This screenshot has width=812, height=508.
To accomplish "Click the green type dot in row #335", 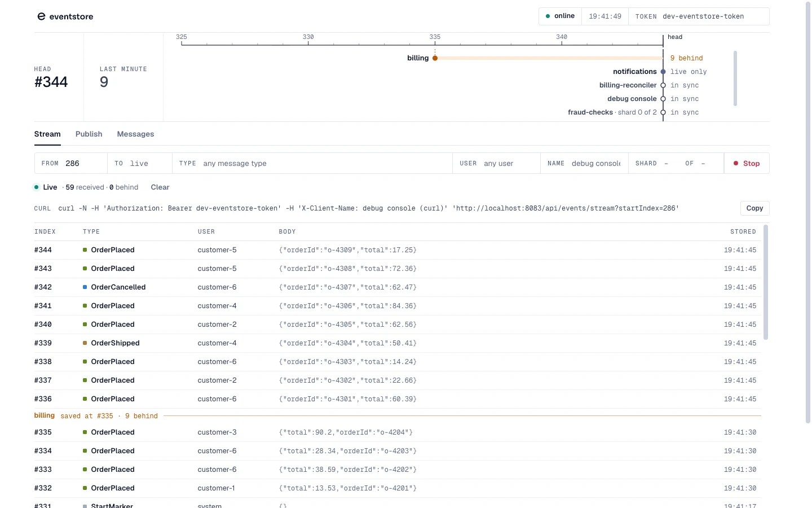I will 85,432.
